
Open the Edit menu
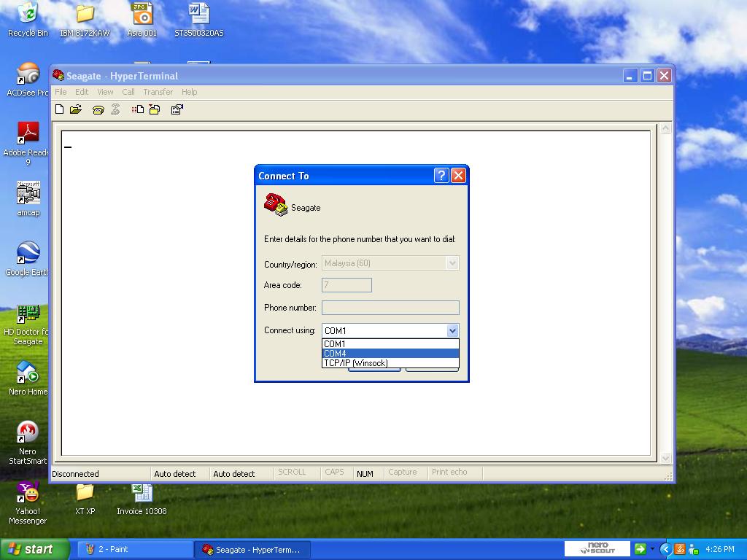pos(82,92)
